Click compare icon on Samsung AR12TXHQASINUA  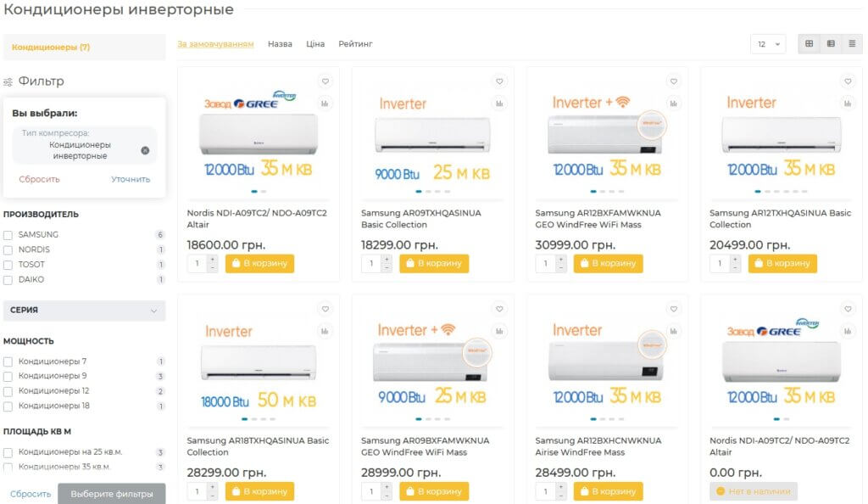[x=848, y=104]
